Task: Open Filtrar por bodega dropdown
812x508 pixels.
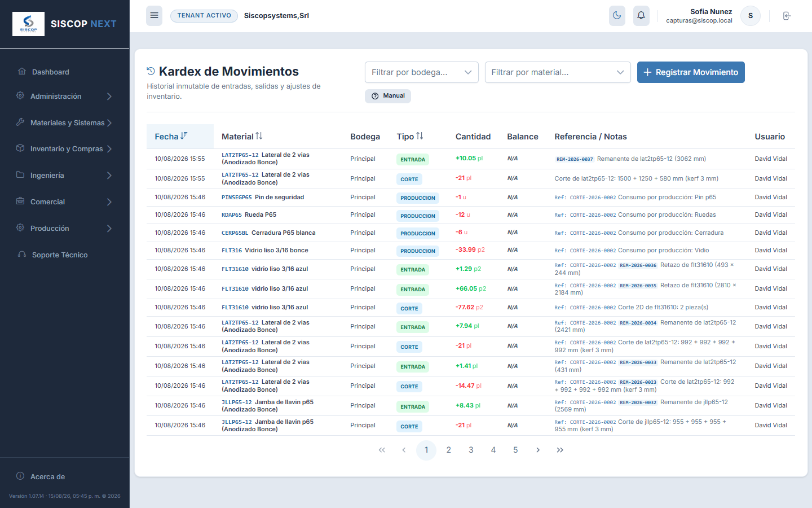Action: (422, 72)
